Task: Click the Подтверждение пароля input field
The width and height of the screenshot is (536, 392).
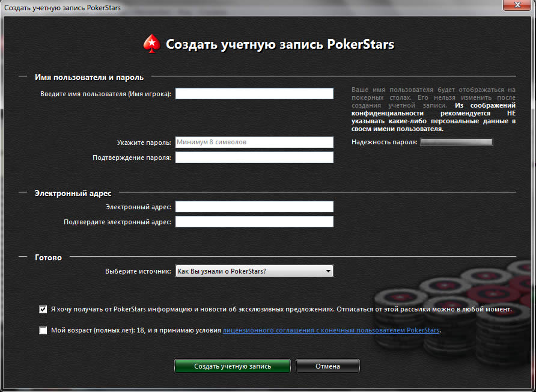Action: 254,158
